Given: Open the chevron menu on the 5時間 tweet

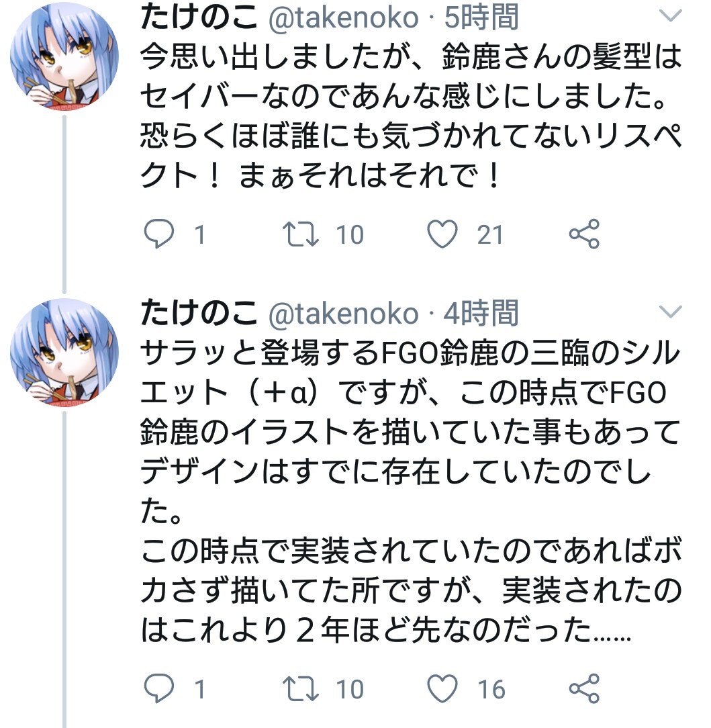Looking at the screenshot, I should 670,16.
